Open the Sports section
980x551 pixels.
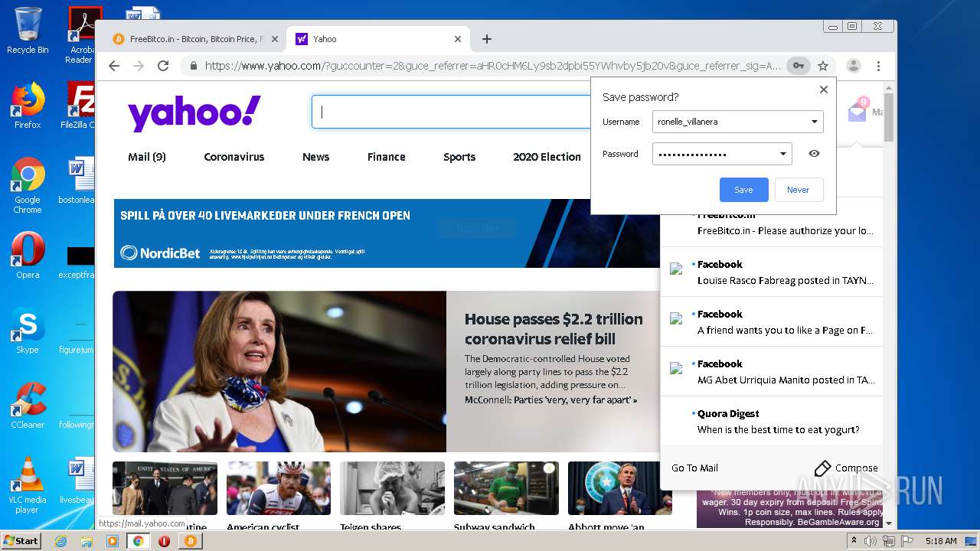(459, 157)
